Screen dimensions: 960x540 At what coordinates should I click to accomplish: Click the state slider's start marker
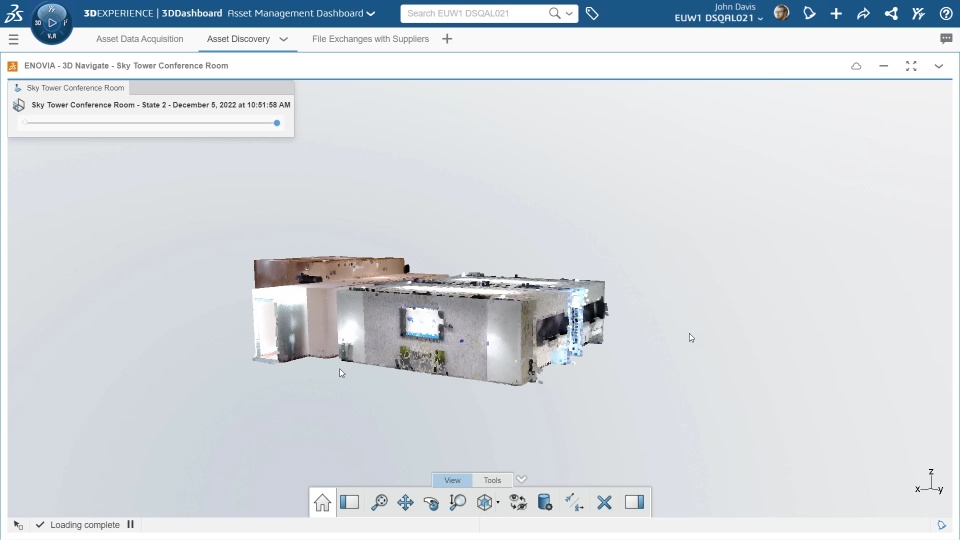[x=24, y=123]
